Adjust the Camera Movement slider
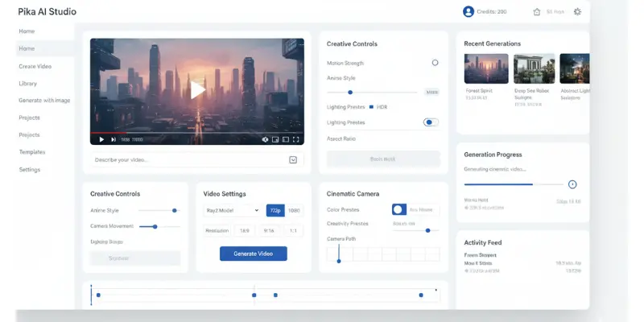The width and height of the screenshot is (644, 322). pos(159,226)
